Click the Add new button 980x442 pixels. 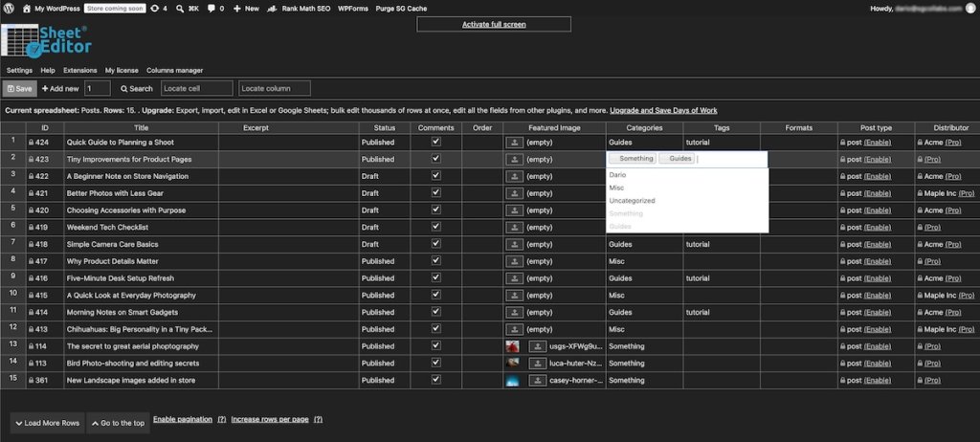click(x=60, y=89)
